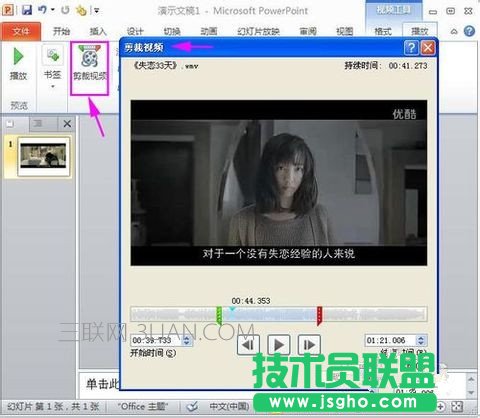Viewport: 480px width, 418px height.
Task: Save the presentation with the floppy disk icon
Action: [27, 10]
